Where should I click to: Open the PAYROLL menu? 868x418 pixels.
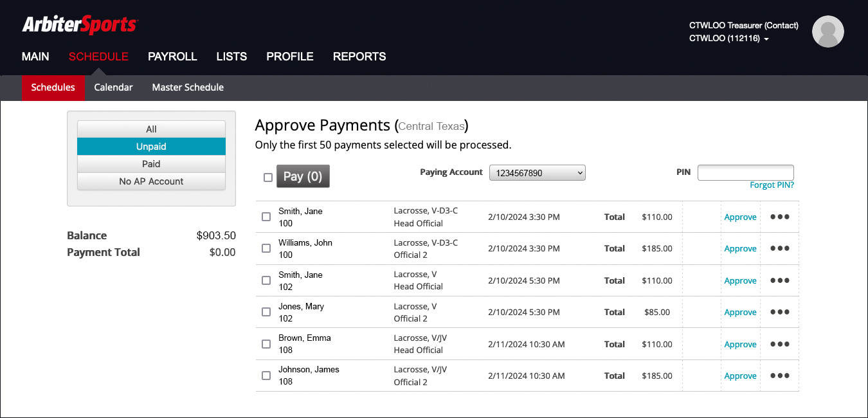point(172,57)
